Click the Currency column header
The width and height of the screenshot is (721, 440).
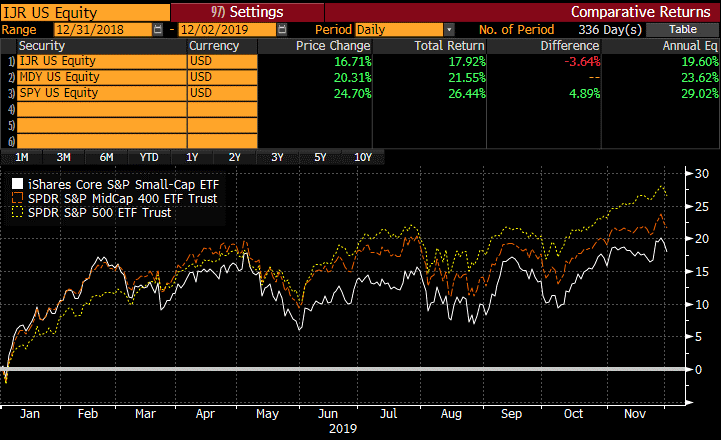click(x=214, y=46)
